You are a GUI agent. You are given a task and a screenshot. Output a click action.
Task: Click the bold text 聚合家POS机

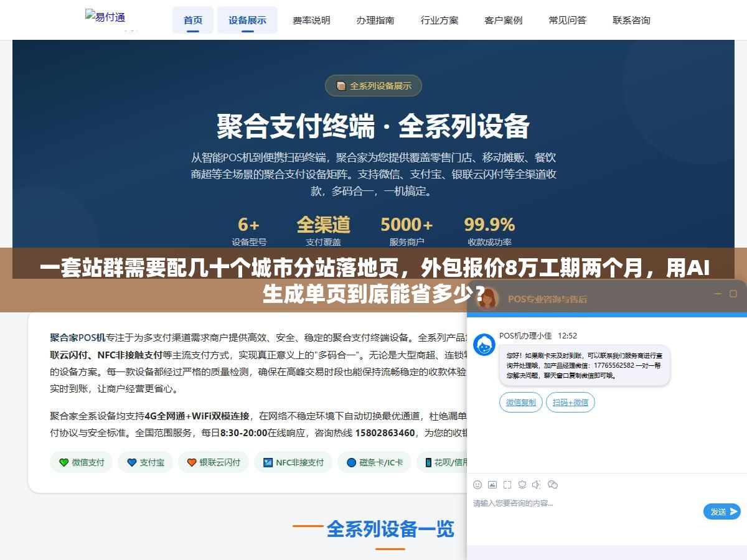(x=78, y=338)
